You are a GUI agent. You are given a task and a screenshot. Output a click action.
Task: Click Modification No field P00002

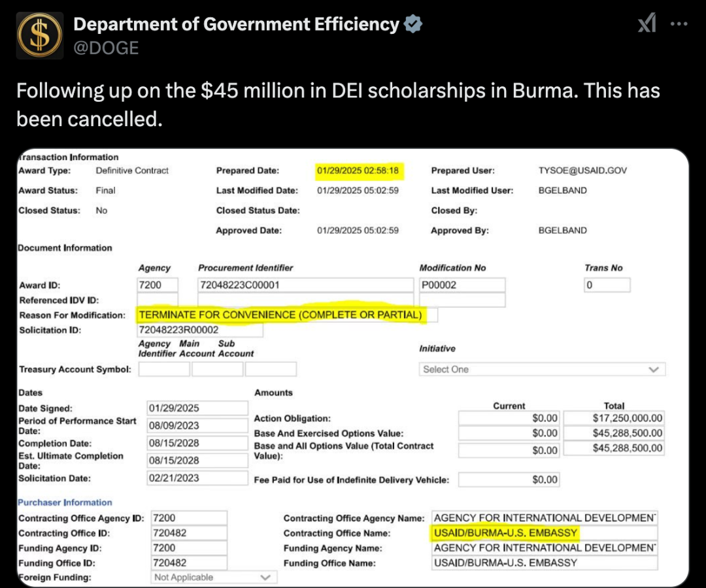click(x=462, y=285)
